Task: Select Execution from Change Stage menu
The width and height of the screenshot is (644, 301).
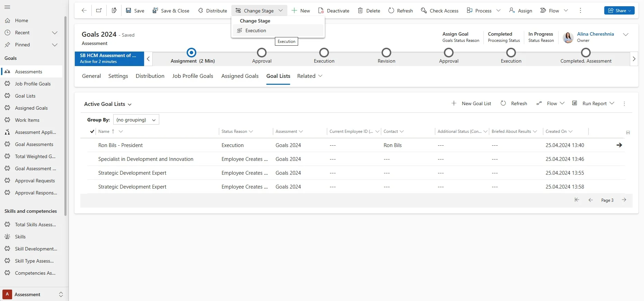Action: [x=256, y=31]
